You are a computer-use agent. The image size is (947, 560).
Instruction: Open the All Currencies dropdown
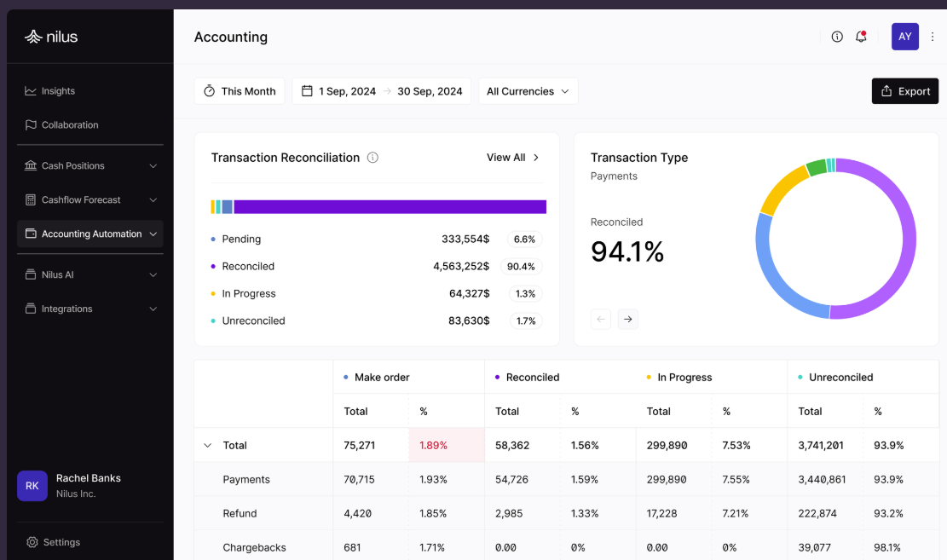point(528,91)
